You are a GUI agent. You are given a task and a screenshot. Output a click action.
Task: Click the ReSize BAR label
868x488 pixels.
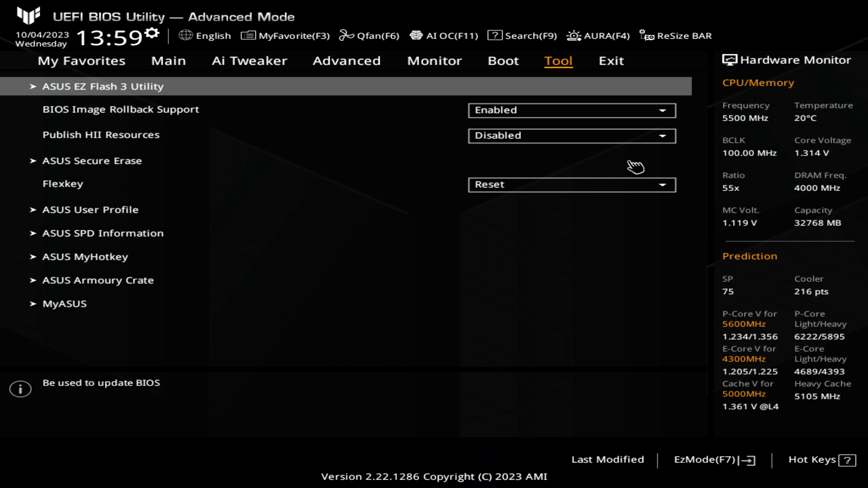pos(684,36)
